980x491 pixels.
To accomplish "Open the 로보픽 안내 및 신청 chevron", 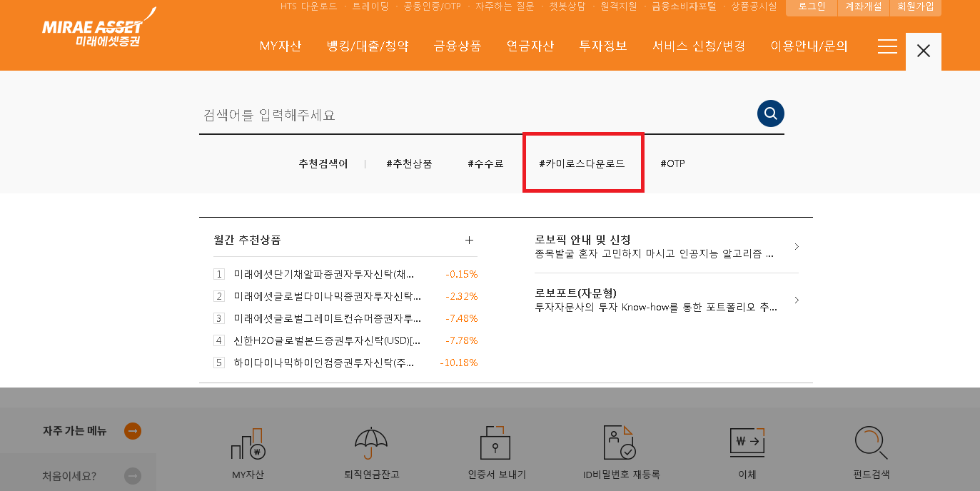I will click(797, 246).
